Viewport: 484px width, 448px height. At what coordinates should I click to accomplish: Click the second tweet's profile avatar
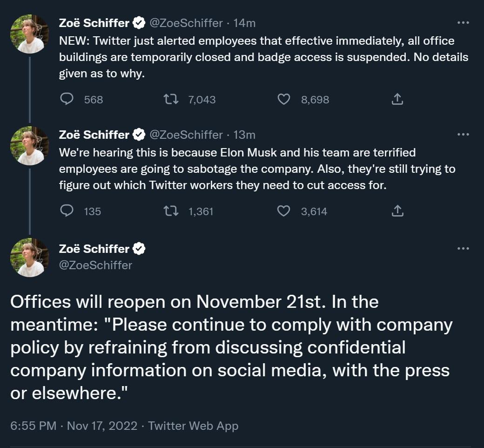click(x=30, y=145)
